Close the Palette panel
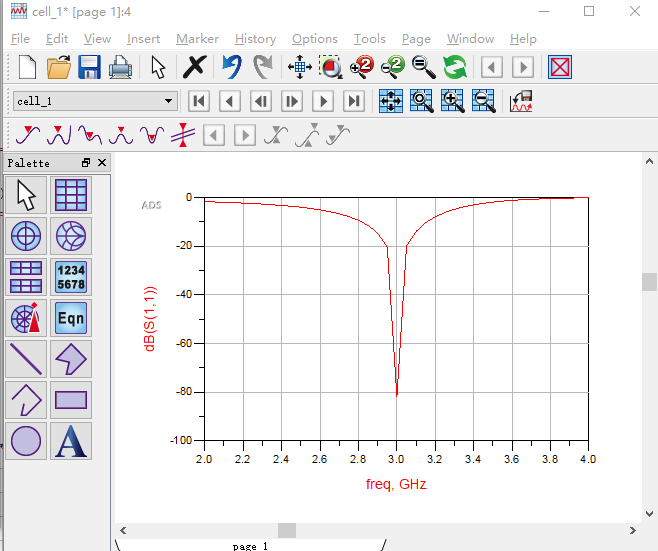 [x=101, y=163]
